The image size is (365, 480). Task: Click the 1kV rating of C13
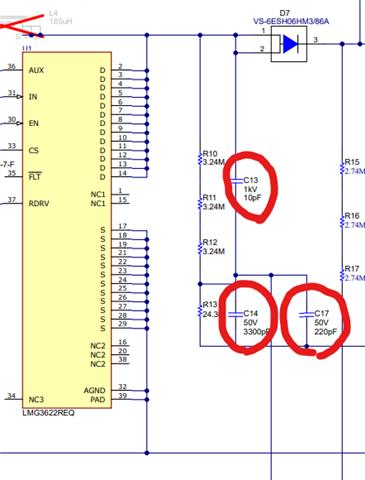click(x=250, y=189)
